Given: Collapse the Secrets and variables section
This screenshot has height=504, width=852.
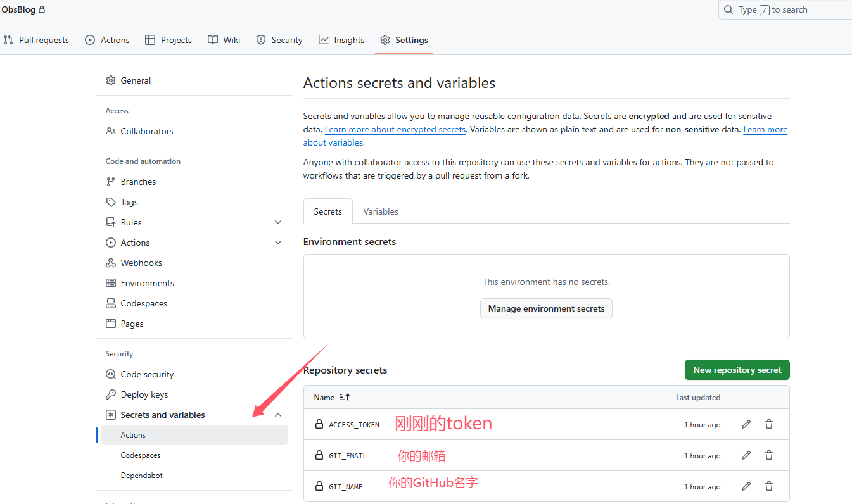Looking at the screenshot, I should (278, 415).
